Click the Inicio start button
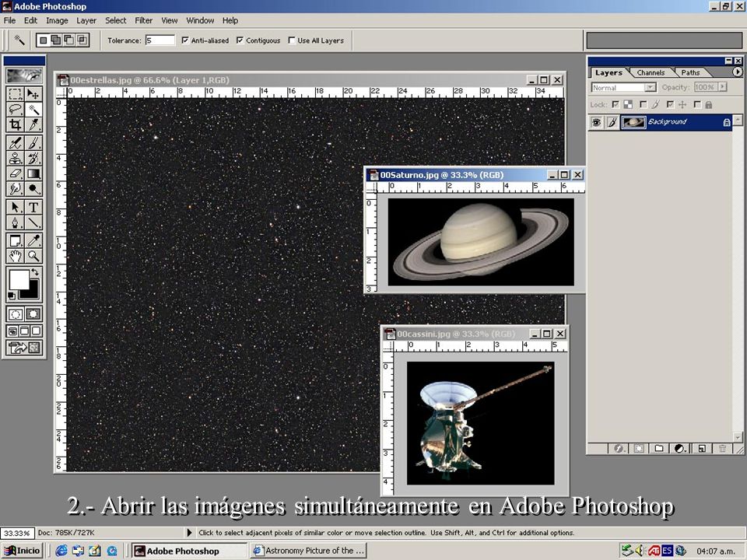 tap(23, 551)
